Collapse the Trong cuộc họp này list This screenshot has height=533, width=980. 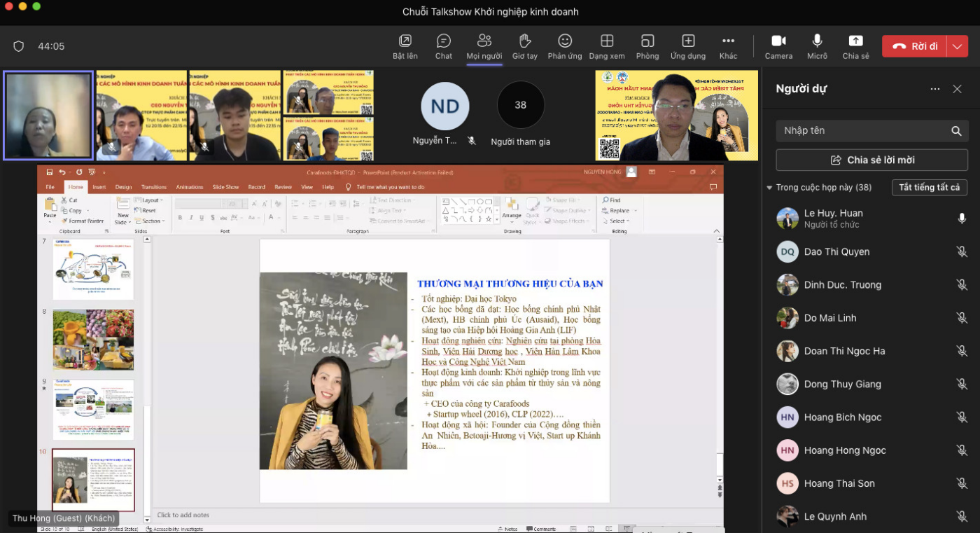(770, 188)
